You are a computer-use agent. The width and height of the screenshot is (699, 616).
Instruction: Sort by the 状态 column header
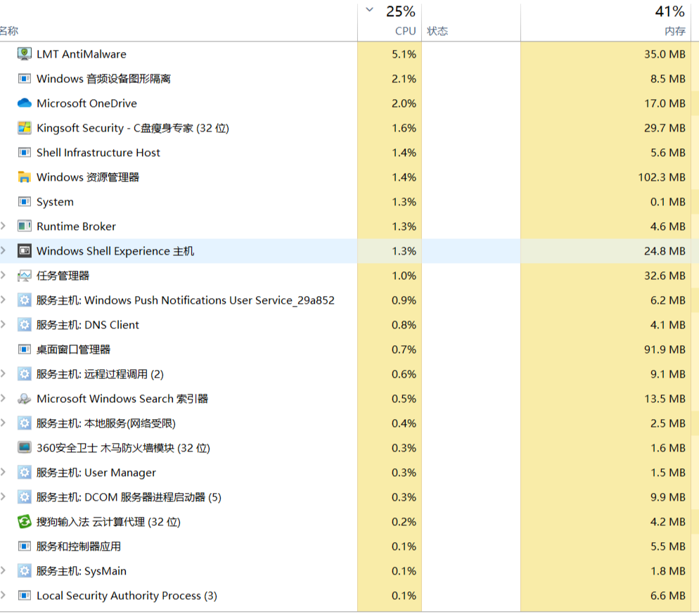(437, 31)
